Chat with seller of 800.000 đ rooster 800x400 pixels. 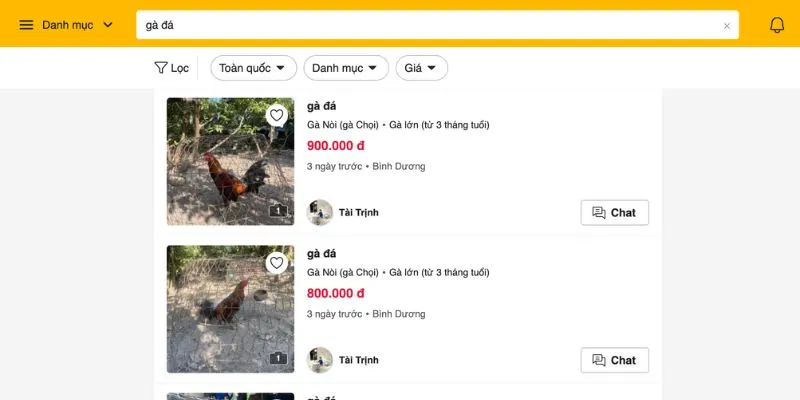click(614, 360)
